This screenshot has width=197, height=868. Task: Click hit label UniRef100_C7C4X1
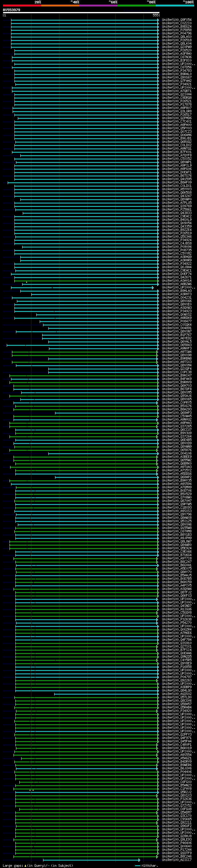coord(177,121)
